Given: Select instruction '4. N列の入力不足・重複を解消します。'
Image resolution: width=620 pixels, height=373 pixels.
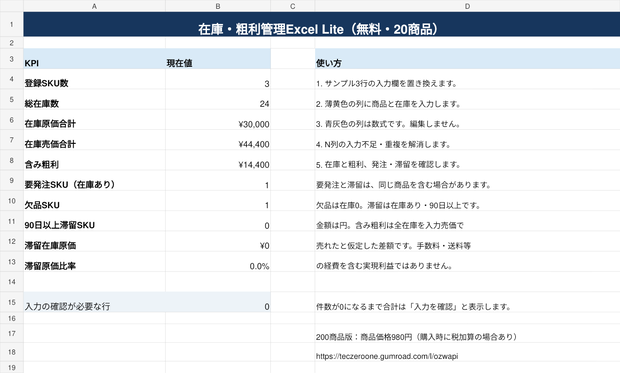Looking at the screenshot, I should 467,140.
